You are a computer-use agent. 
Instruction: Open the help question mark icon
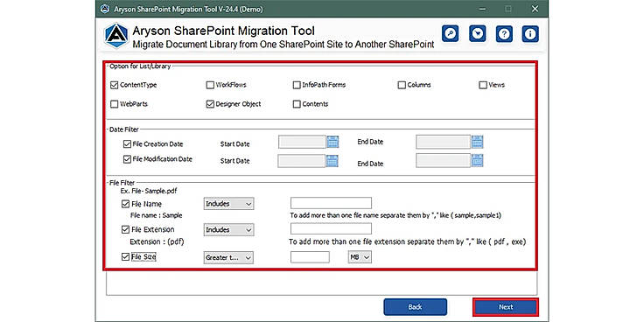pyautogui.click(x=504, y=33)
